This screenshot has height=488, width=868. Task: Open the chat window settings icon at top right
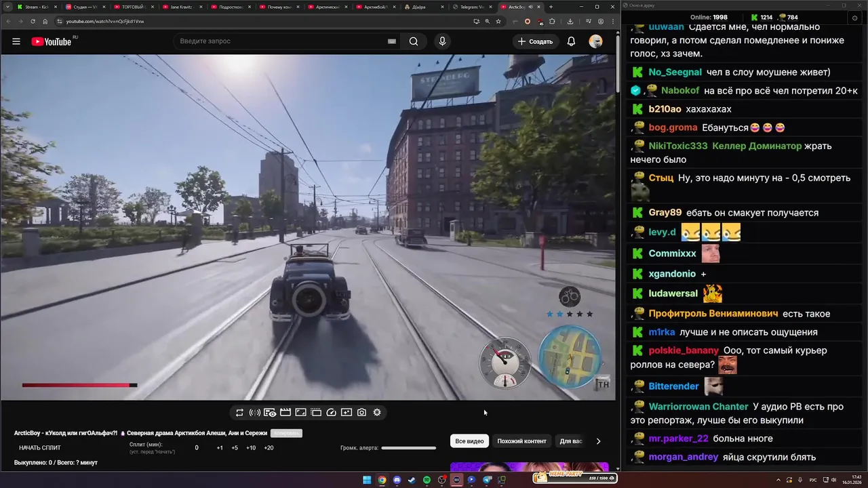point(854,18)
